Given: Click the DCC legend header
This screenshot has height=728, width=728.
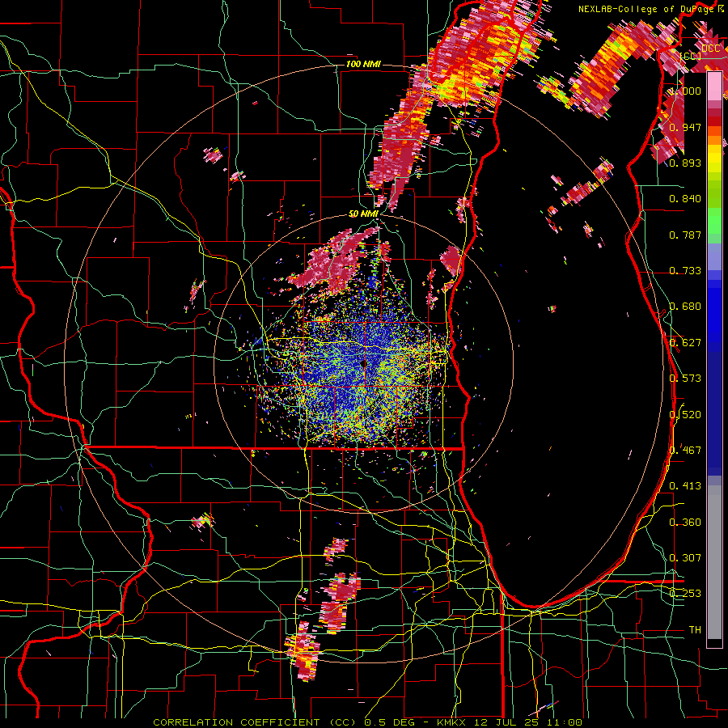Looking at the screenshot, I should click(x=710, y=49).
